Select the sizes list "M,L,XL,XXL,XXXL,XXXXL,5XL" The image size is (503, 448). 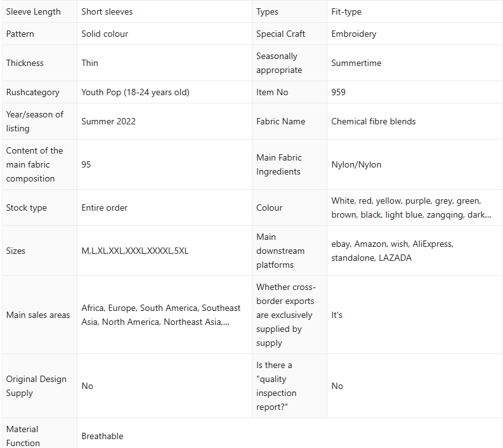point(134,251)
